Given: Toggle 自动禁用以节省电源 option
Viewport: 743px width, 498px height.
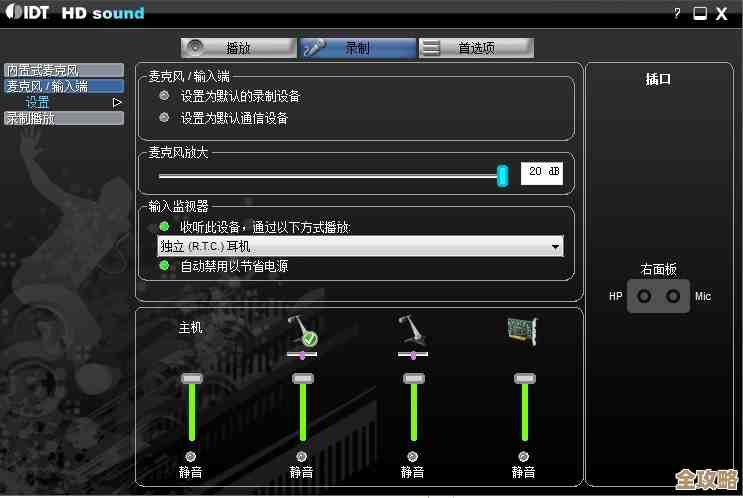Looking at the screenshot, I should pos(164,265).
